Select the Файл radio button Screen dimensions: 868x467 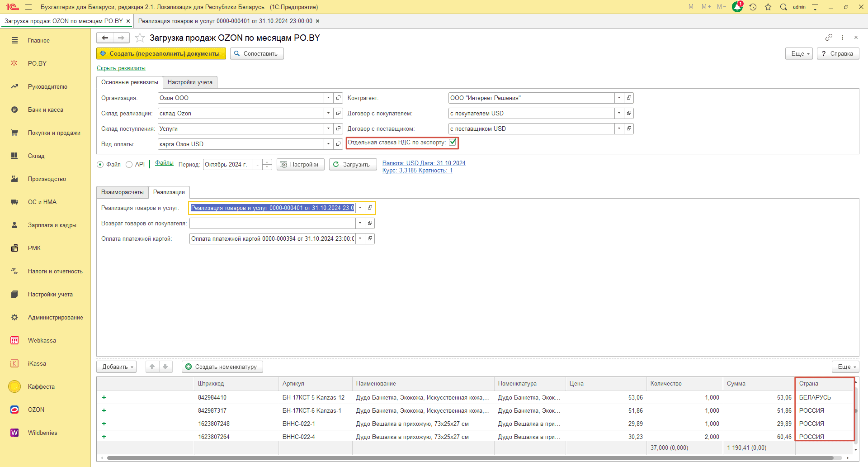100,164
